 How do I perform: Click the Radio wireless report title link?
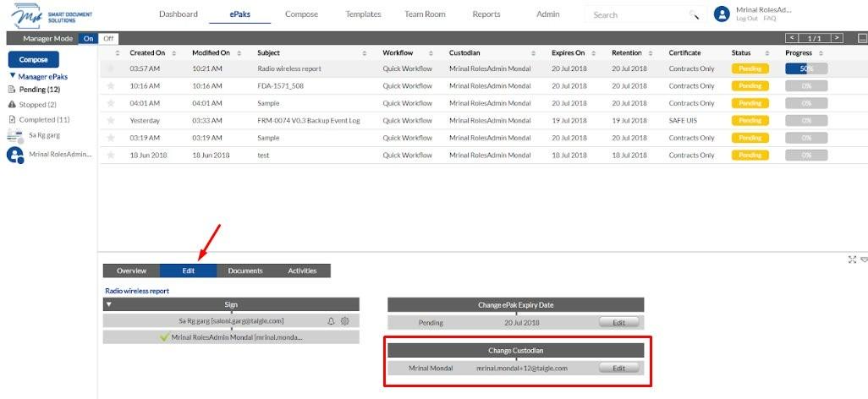coord(137,291)
